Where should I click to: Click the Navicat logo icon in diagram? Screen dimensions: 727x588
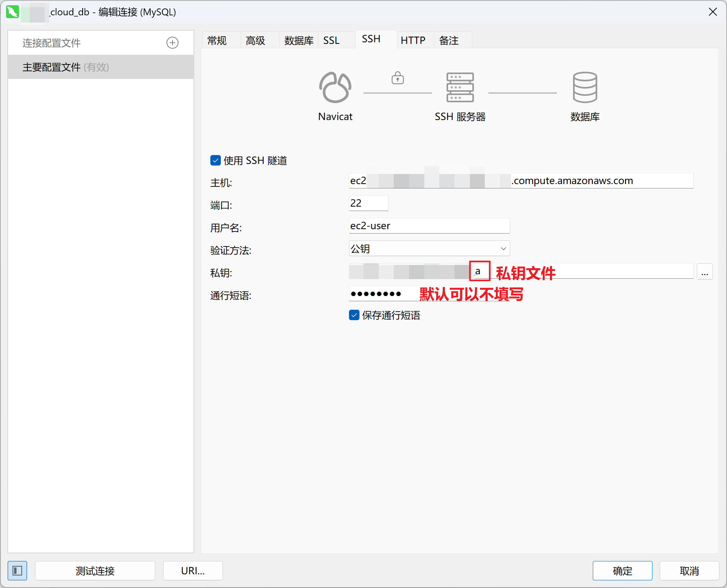coord(335,87)
